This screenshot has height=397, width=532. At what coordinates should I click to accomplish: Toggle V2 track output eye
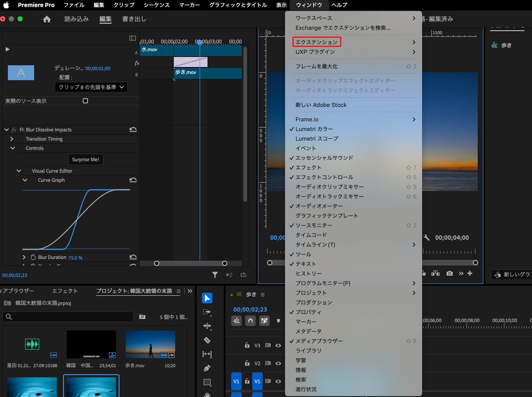278,363
